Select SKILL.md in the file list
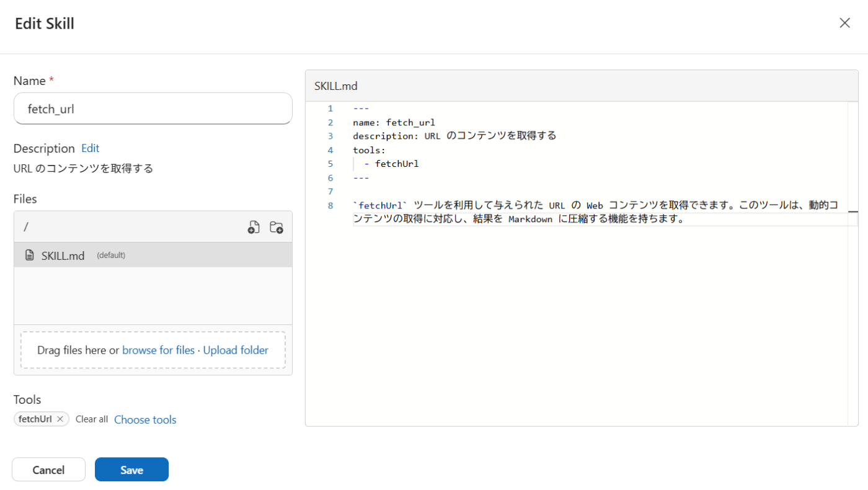The width and height of the screenshot is (868, 490). (x=153, y=255)
